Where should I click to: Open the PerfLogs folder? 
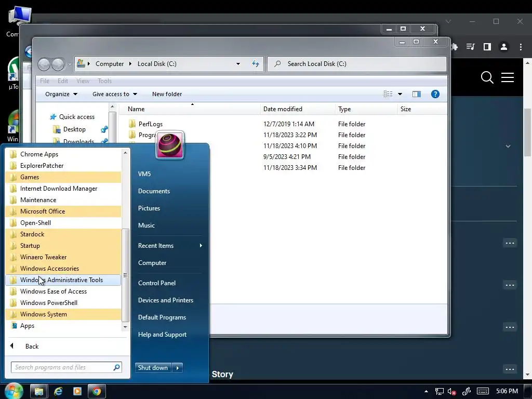151,124
